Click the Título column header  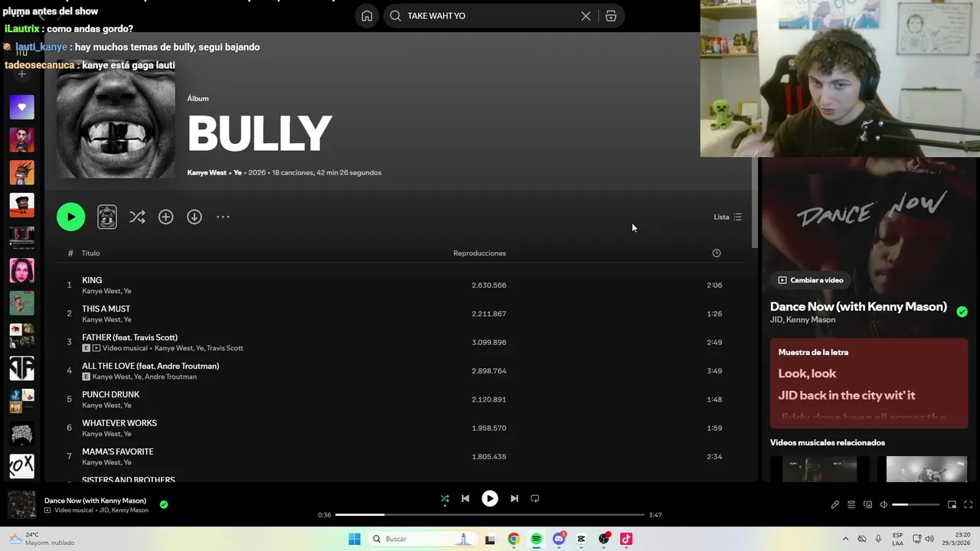(x=91, y=253)
